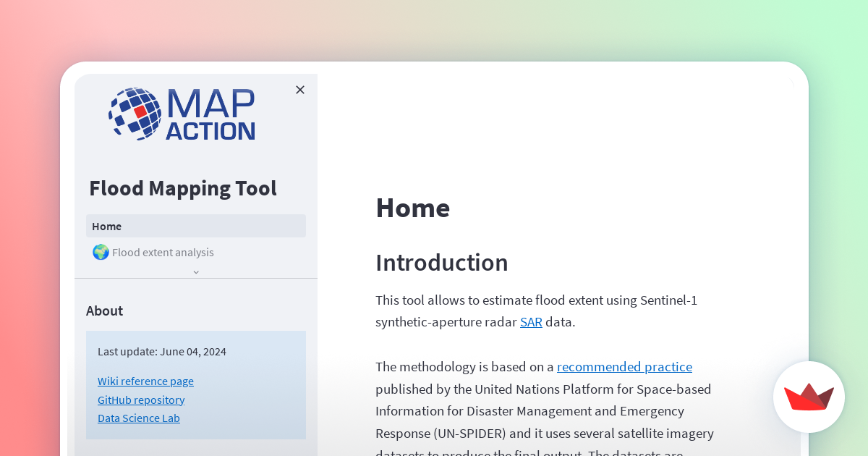Screen dimensions: 868x456
Task: Follow the SAR hyperlink in the introduction
Action: point(531,321)
